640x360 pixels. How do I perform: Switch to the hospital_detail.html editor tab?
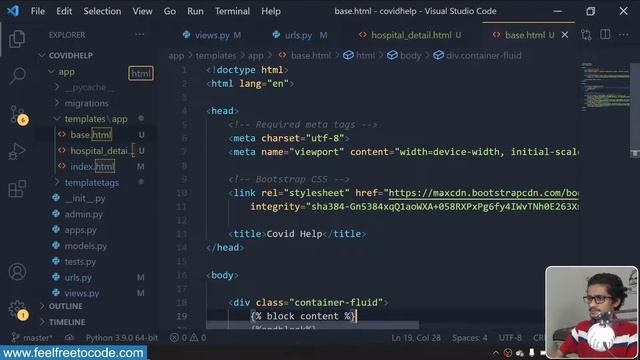tap(410, 36)
